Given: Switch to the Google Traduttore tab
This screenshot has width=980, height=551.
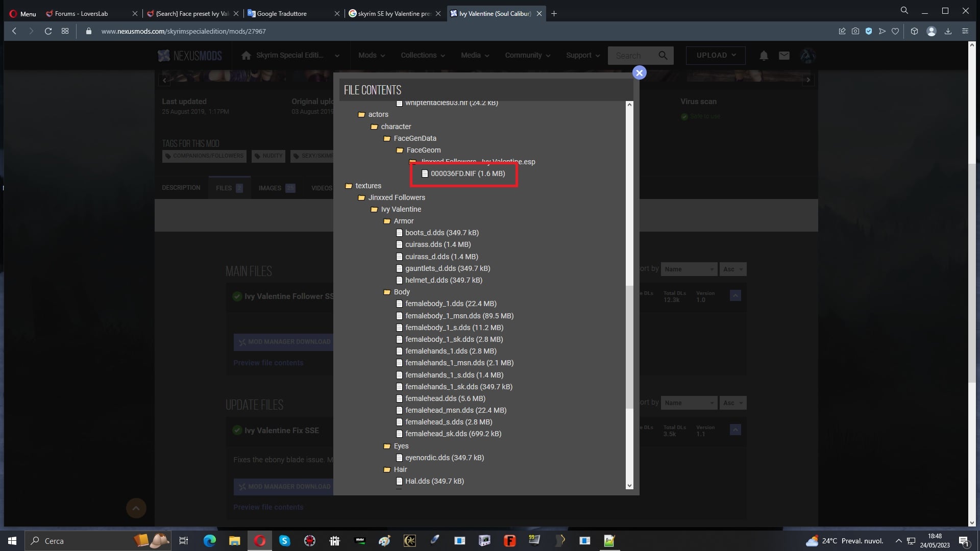Looking at the screenshot, I should pyautogui.click(x=293, y=14).
